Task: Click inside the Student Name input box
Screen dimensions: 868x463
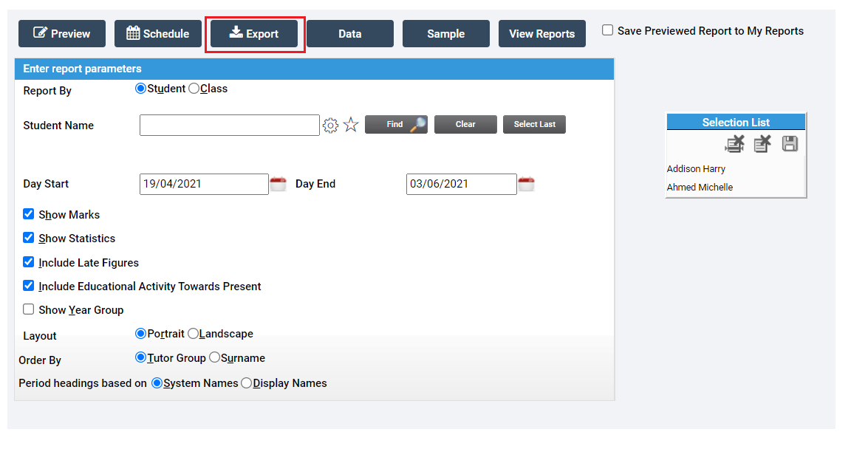Action: tap(229, 125)
